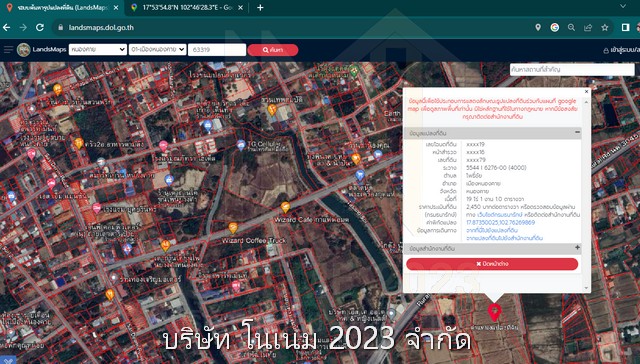Open the Treasury Department website link
The width and height of the screenshot is (640, 364).
pos(500,215)
